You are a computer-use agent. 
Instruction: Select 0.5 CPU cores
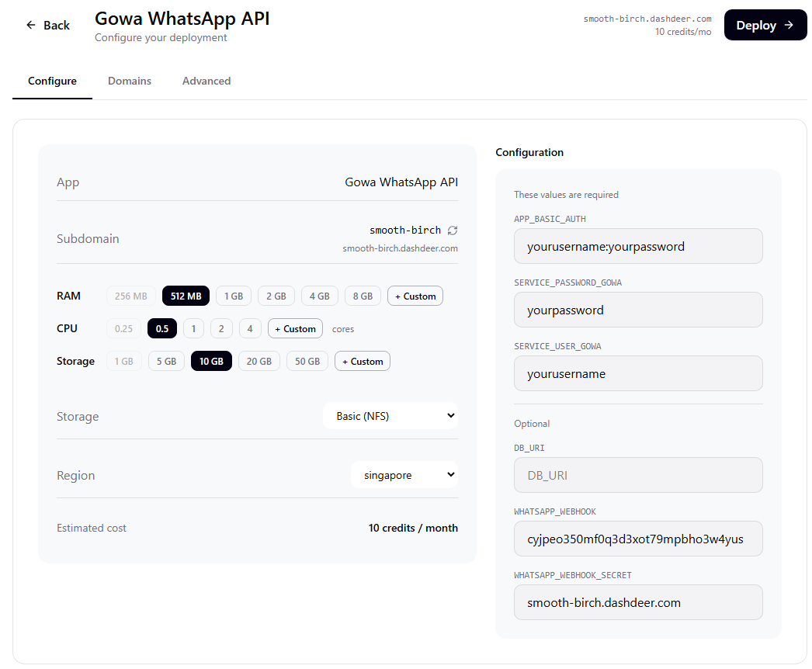[162, 329]
